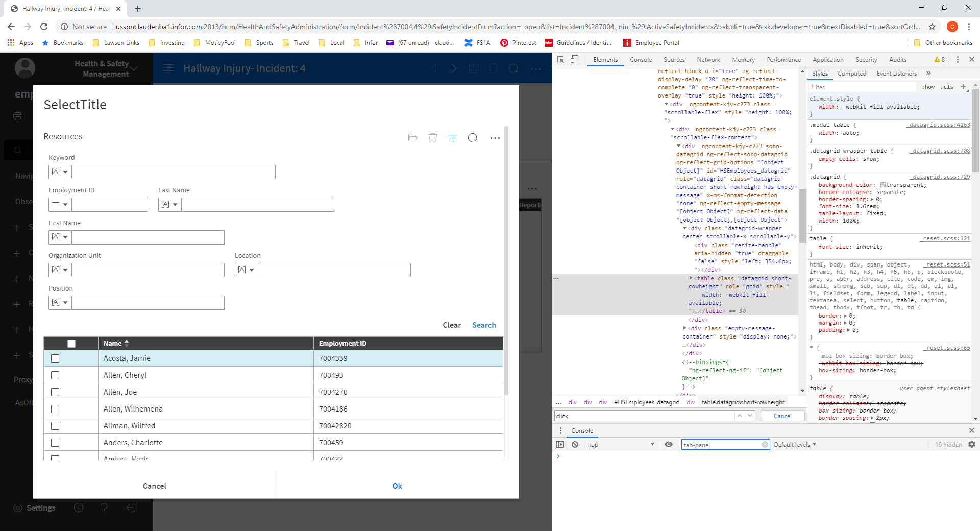
Task: Reload the browser page
Action: click(x=44, y=27)
